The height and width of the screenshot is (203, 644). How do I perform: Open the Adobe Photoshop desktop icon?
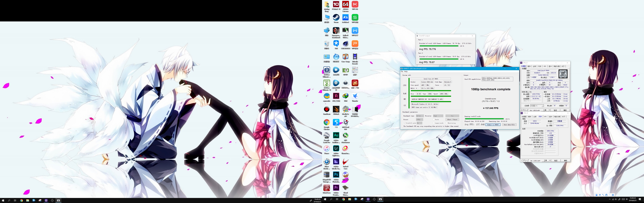pyautogui.click(x=336, y=177)
